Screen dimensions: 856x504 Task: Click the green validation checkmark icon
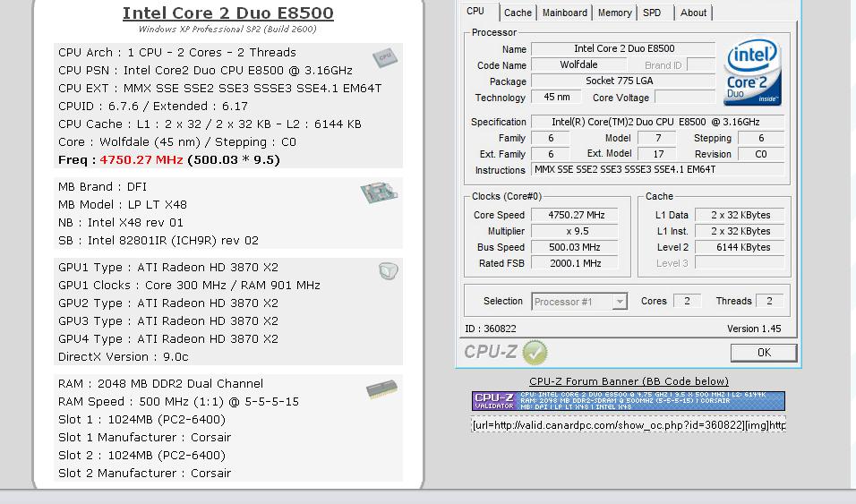535,352
